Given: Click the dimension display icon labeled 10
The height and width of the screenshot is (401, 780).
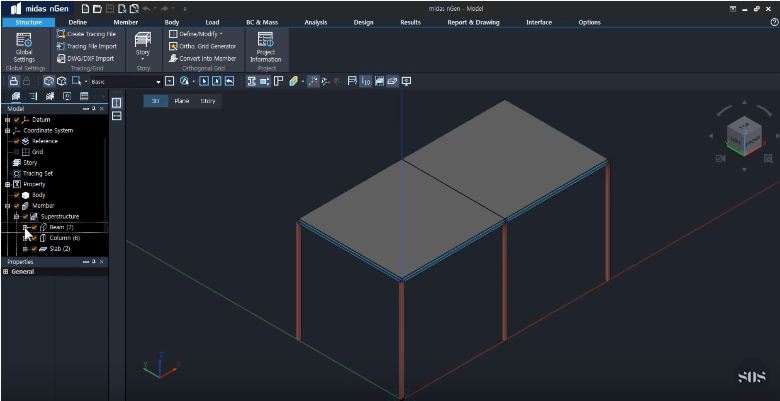Looking at the screenshot, I should click(x=366, y=81).
